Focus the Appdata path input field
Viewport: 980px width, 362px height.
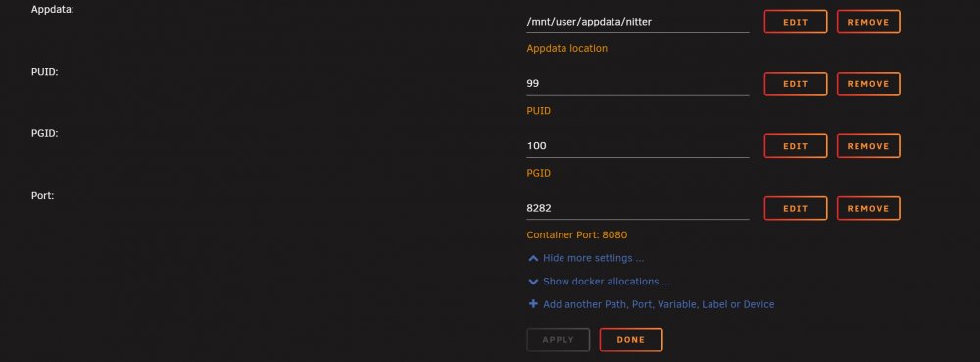[x=638, y=22]
